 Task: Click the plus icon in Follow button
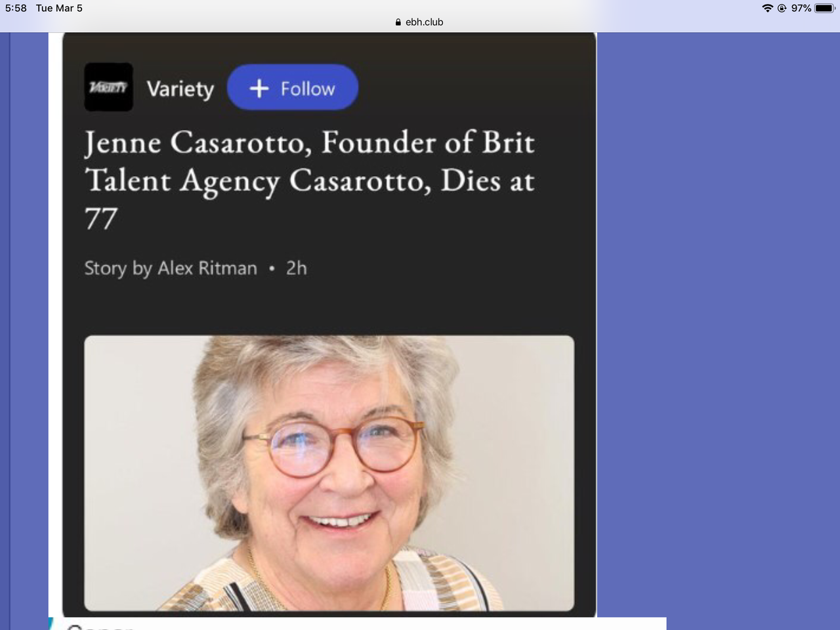259,89
